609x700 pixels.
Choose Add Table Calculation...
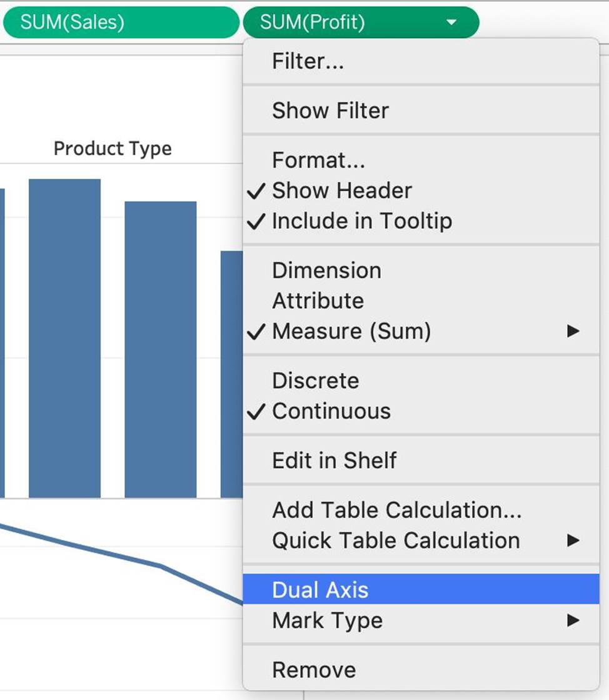coord(396,510)
